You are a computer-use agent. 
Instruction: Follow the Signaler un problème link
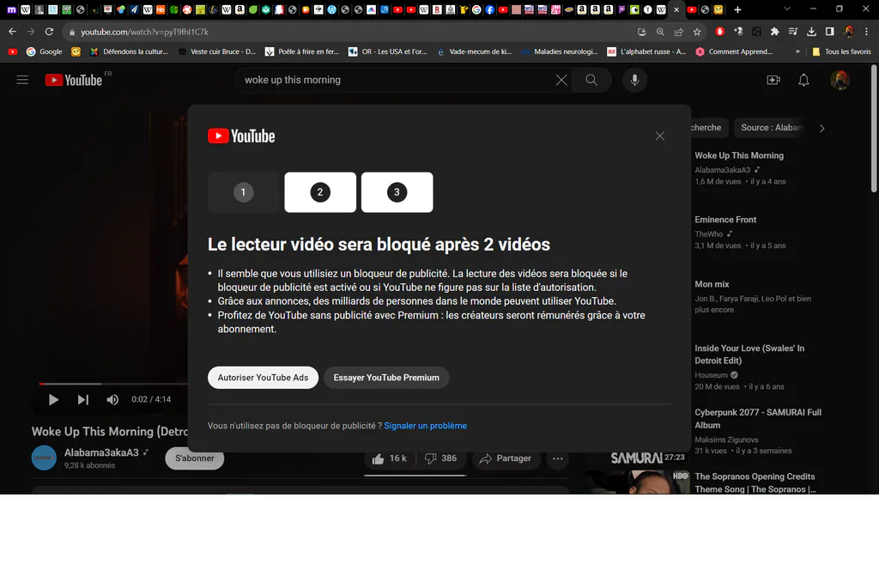pyautogui.click(x=426, y=426)
